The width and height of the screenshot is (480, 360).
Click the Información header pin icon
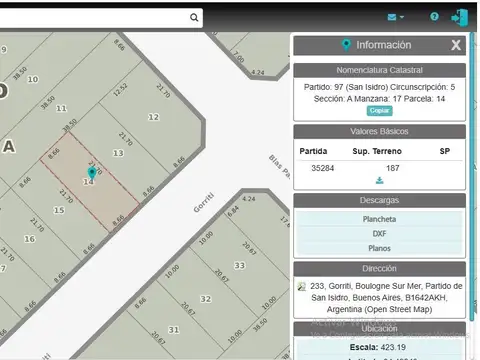coord(346,45)
